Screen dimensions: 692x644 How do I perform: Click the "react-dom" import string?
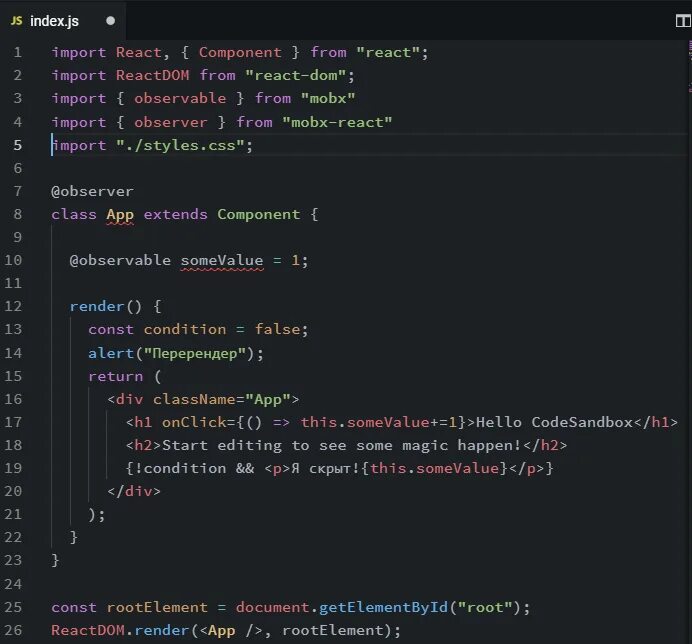point(295,75)
